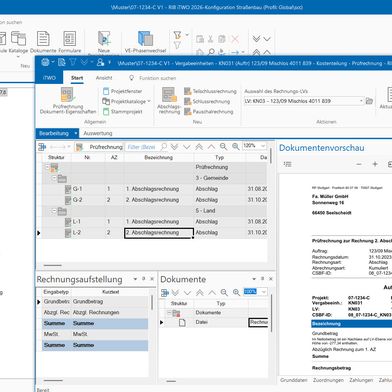Open the Zuordnungen tab below preview
Image resolution: width=392 pixels, height=392 pixels.
point(328,380)
